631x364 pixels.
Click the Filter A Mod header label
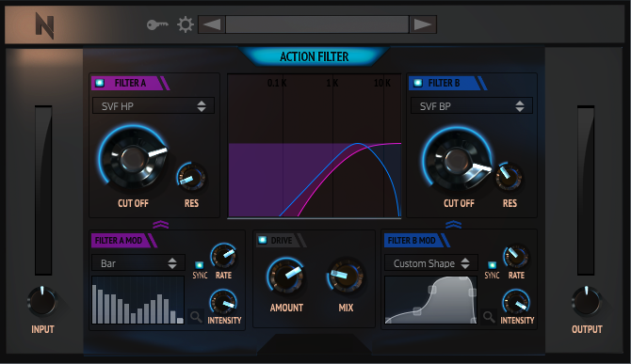(119, 241)
